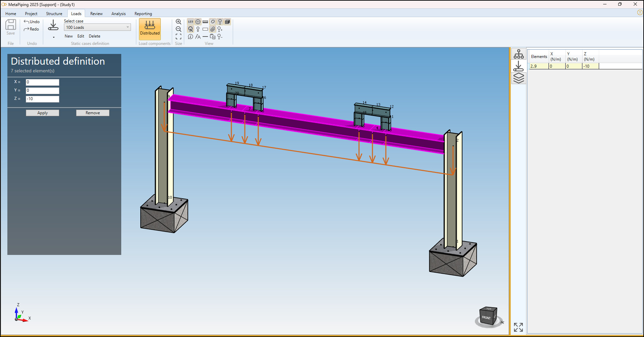The image size is (644, 337).
Task: Open the hierarchy tree side panel icon
Action: 518,54
